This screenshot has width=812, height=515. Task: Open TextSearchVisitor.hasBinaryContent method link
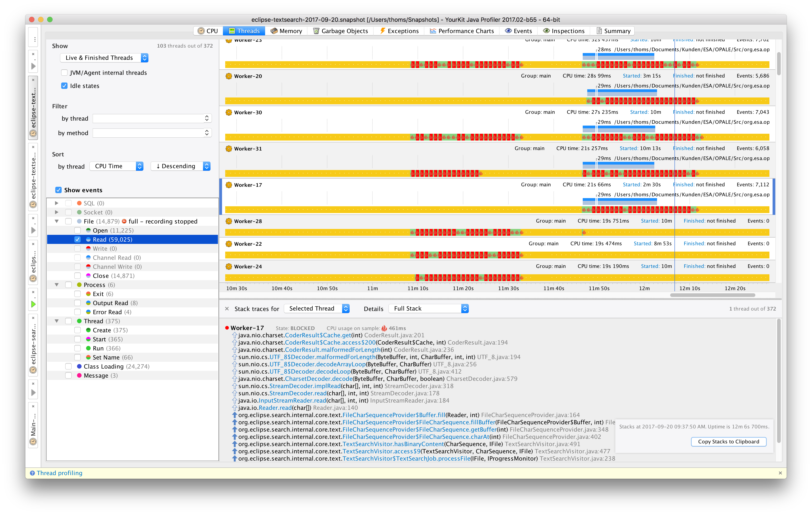pos(393,444)
